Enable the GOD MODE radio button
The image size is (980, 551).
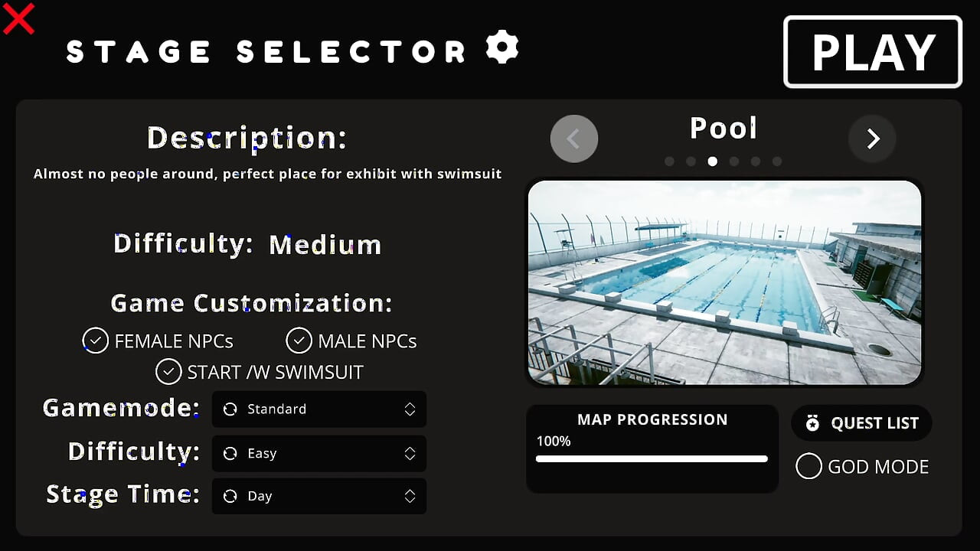click(x=808, y=466)
